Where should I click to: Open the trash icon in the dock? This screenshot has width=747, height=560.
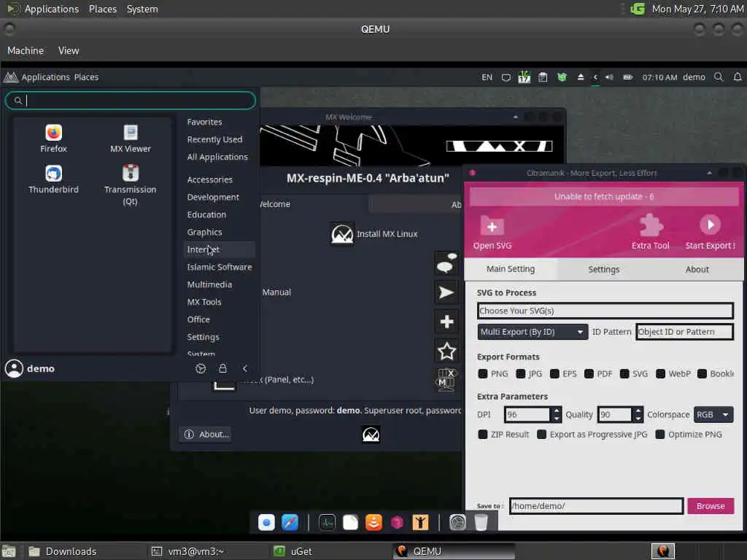click(481, 522)
